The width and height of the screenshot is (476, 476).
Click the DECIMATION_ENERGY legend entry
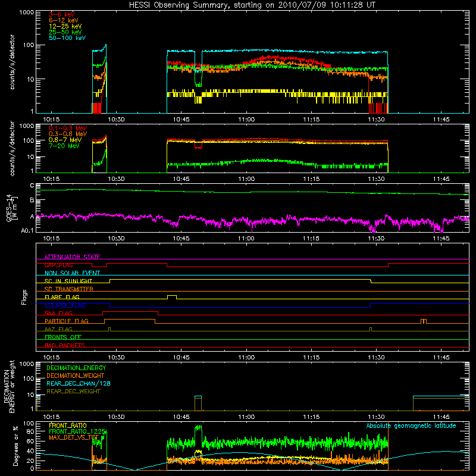[76, 368]
